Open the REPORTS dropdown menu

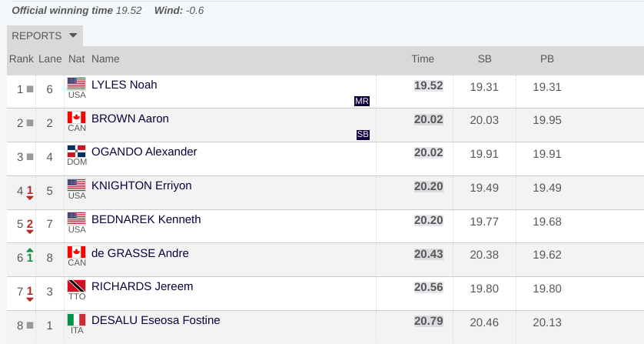pos(45,36)
